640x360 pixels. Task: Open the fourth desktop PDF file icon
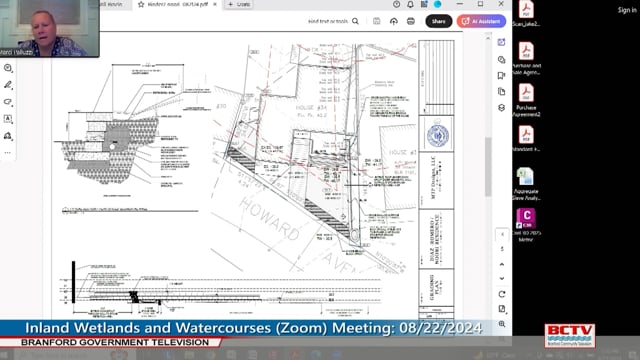[526, 139]
